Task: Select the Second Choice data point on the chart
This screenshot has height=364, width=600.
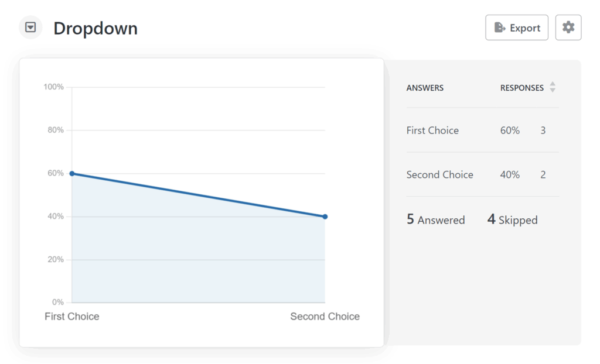Action: point(325,217)
